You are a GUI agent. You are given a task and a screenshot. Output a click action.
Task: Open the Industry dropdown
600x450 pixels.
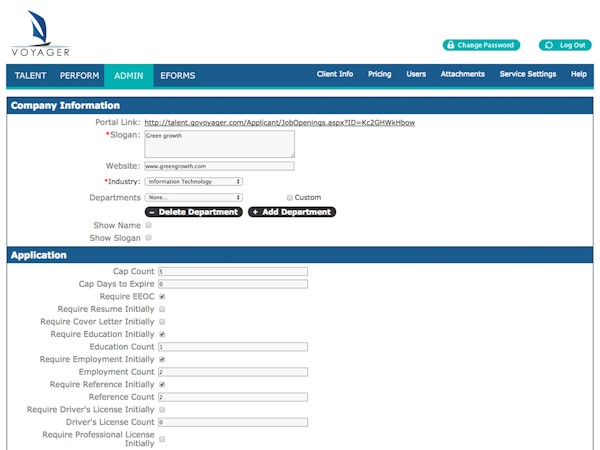(193, 182)
